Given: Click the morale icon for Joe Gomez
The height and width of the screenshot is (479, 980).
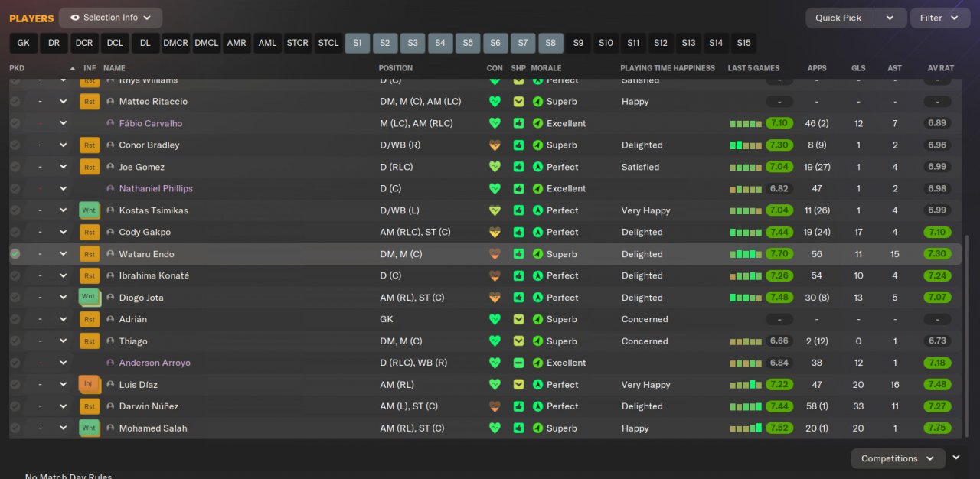Looking at the screenshot, I should point(537,167).
